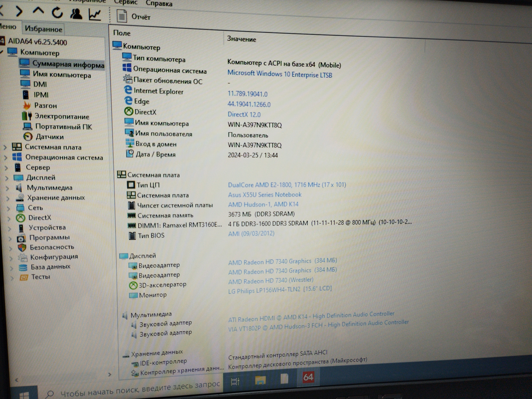
Task: Open LG Philips LP156WH4-TLN2 monitor link
Action: pyautogui.click(x=280, y=290)
